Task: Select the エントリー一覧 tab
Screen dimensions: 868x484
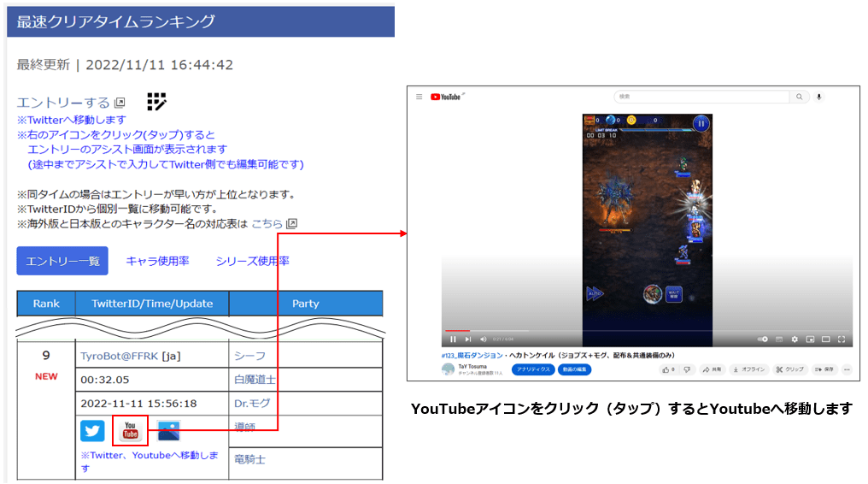Action: (x=62, y=261)
